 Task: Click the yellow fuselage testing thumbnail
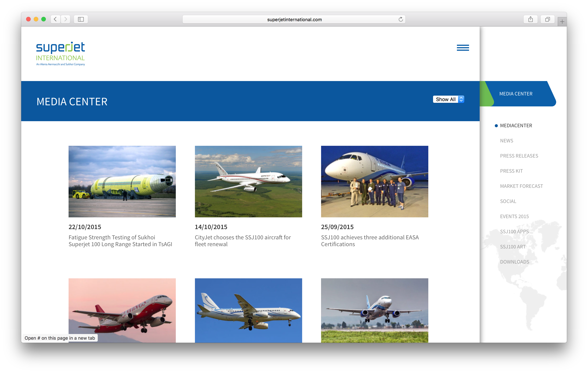[x=122, y=181]
